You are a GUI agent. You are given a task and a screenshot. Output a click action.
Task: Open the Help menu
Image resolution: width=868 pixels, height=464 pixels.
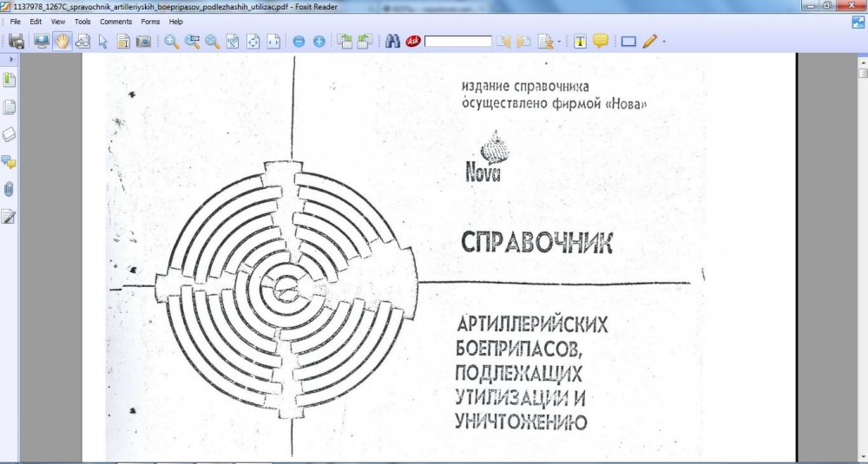176,22
